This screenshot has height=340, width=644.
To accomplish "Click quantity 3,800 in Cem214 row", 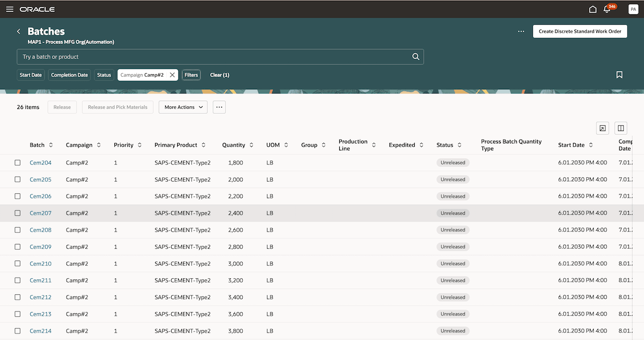I will coord(236,331).
